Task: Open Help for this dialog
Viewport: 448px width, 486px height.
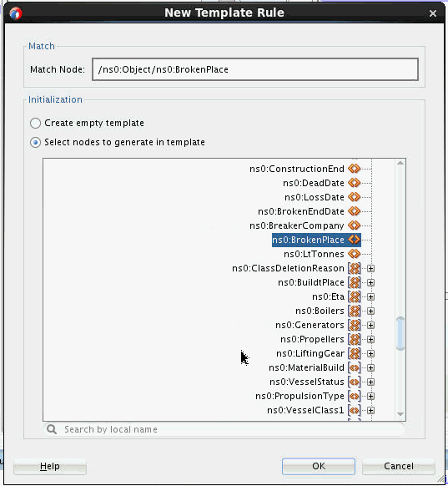Action: (50, 466)
